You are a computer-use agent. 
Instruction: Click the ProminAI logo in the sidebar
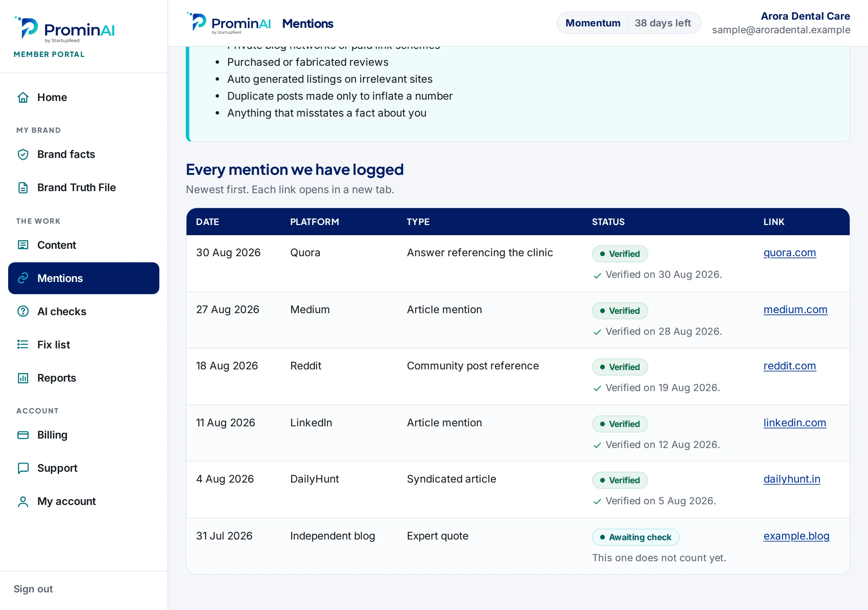tap(64, 29)
